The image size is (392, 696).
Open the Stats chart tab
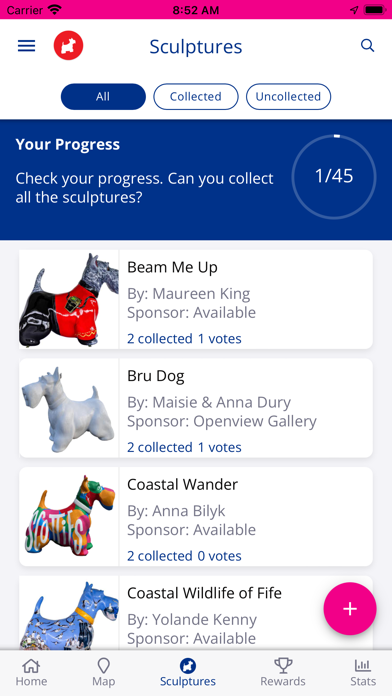coord(363,672)
